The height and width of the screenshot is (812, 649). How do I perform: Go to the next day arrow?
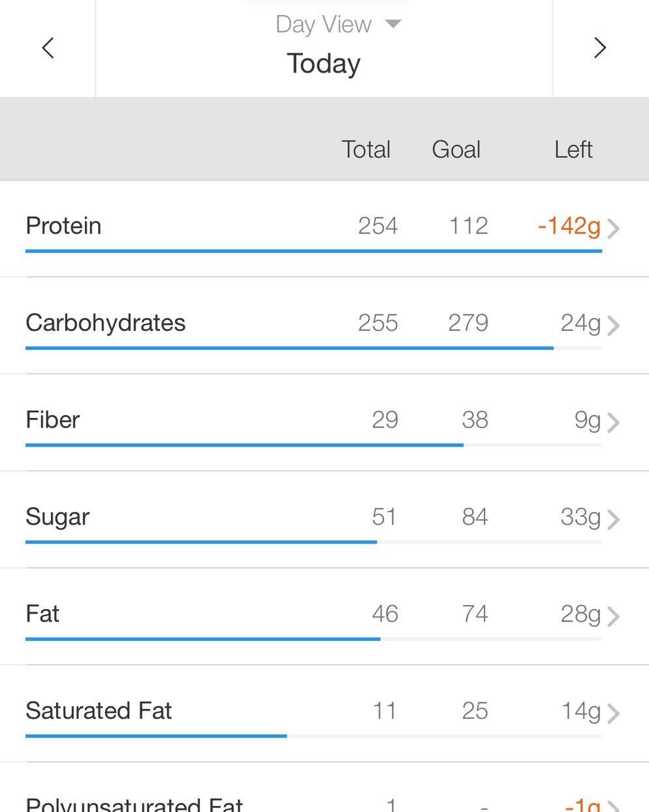[x=600, y=48]
